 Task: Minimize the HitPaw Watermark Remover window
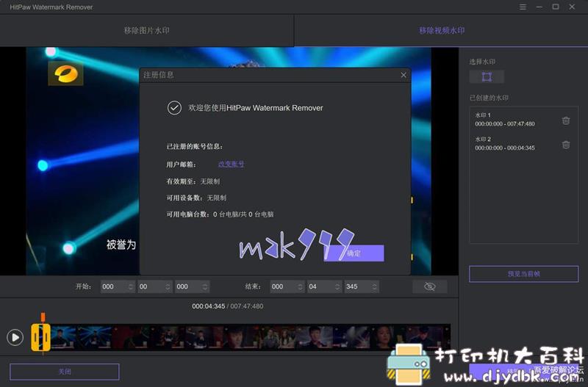pos(539,7)
